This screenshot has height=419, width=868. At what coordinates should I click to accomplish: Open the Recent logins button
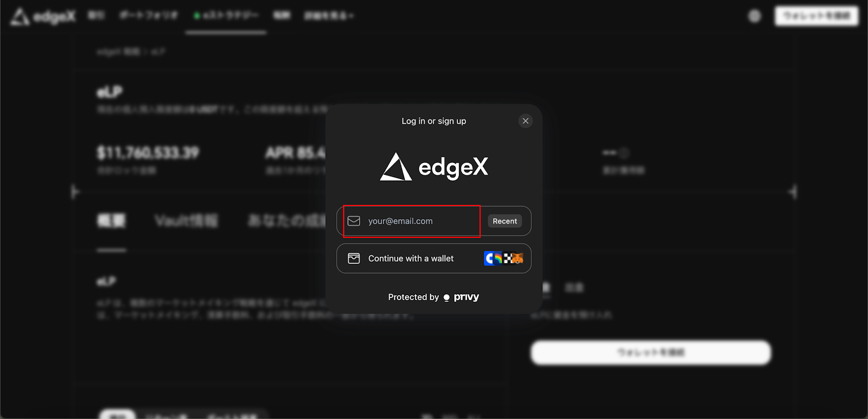click(x=505, y=221)
